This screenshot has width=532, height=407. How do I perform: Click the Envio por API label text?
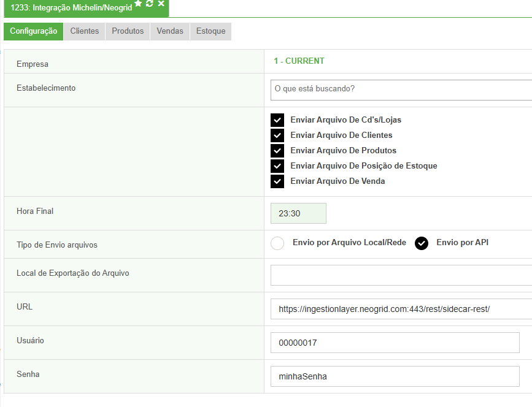[463, 243]
